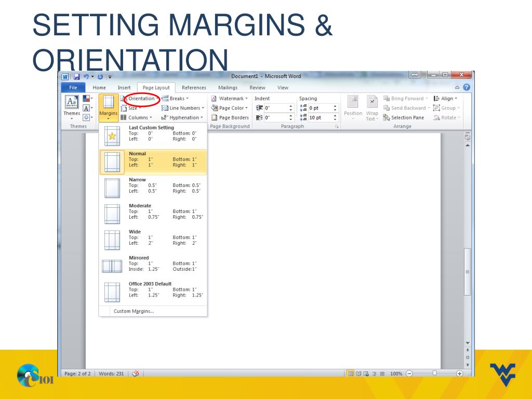Switch to Print Layout view icon
The width and height of the screenshot is (532, 399).
350,374
